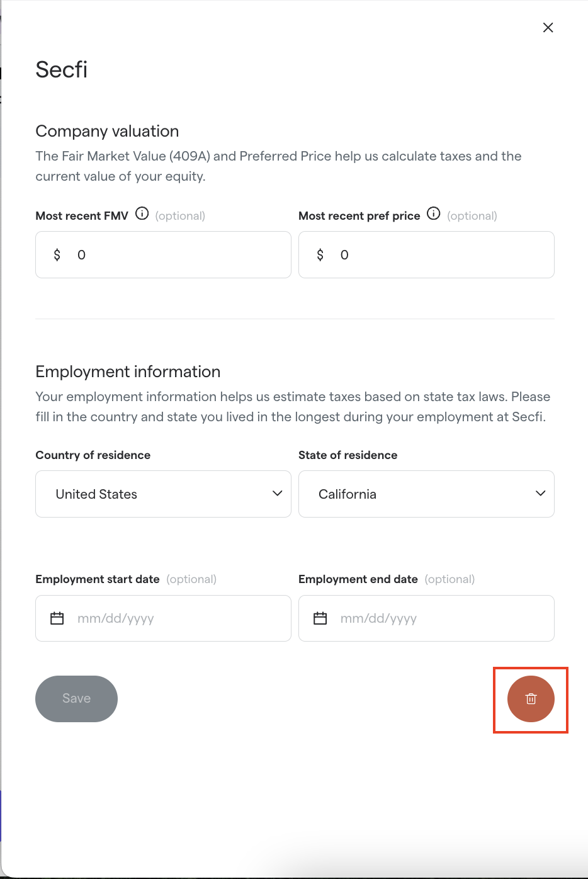This screenshot has height=879, width=588.
Task: Click the Employment information heading
Action: click(128, 372)
